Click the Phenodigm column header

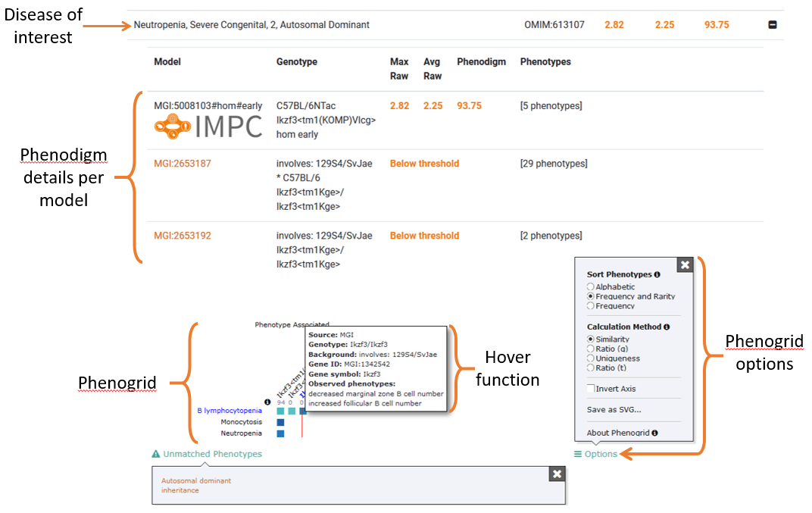481,61
